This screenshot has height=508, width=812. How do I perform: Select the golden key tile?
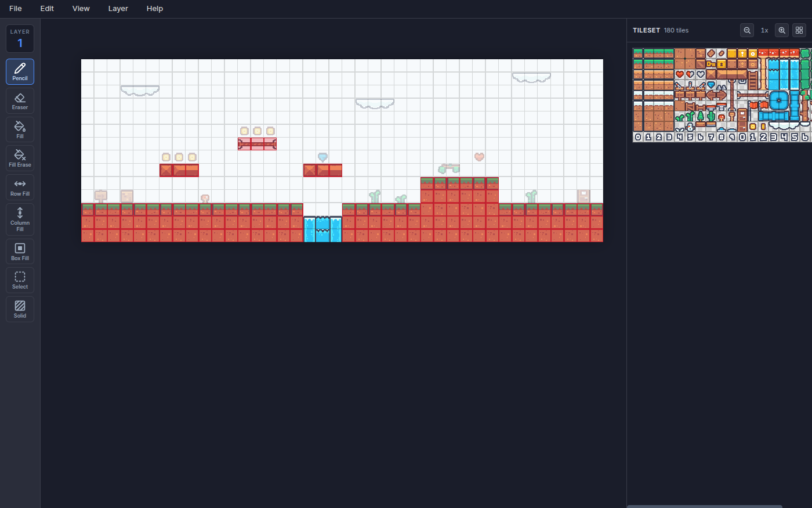pyautogui.click(x=710, y=64)
